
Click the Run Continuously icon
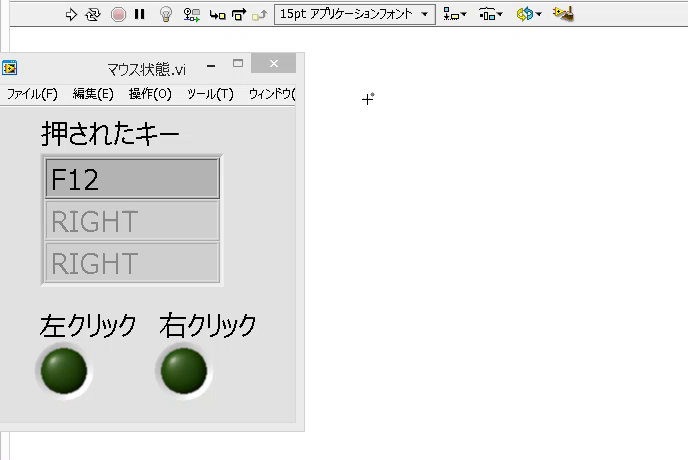93,15
